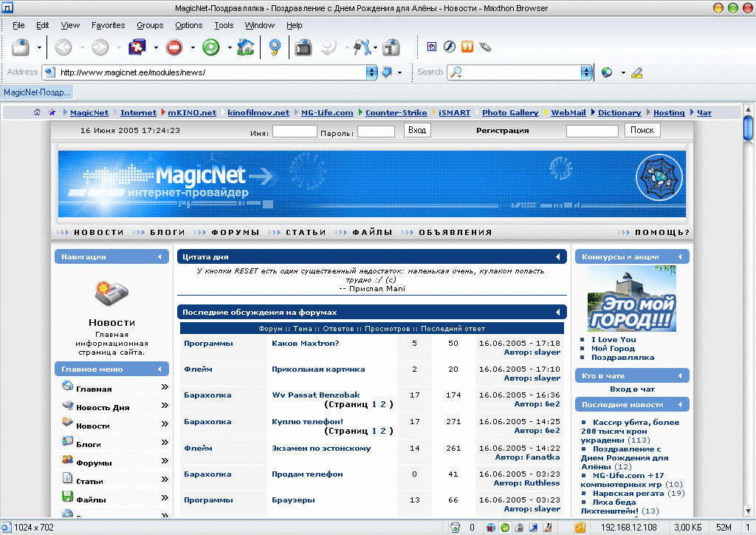Click the vertical scrollbar thumb
Viewport: 756px width, 535px height.
pos(749,128)
